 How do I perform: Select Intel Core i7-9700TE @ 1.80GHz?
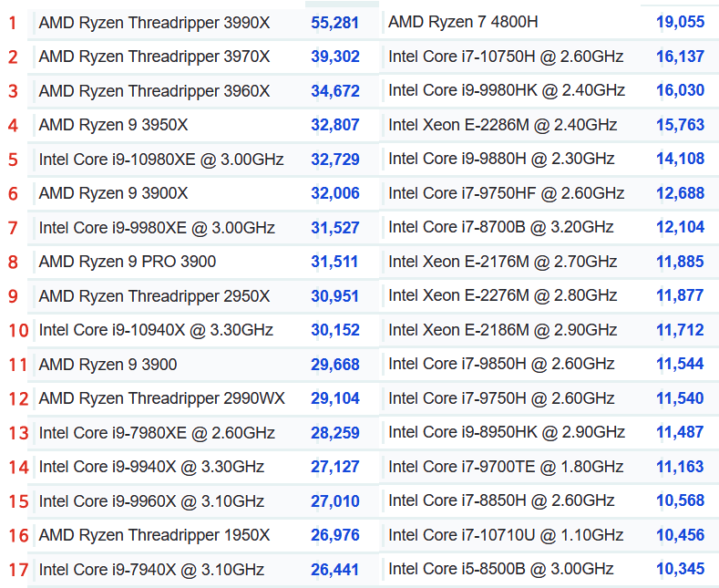tap(506, 466)
